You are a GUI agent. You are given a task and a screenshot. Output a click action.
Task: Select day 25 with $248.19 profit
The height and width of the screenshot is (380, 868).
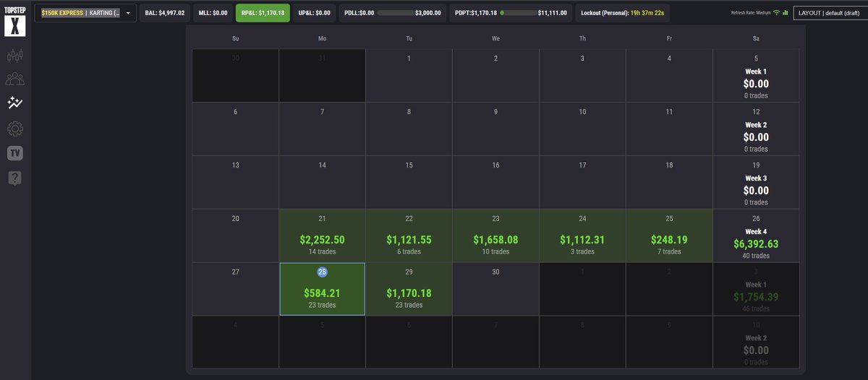669,236
